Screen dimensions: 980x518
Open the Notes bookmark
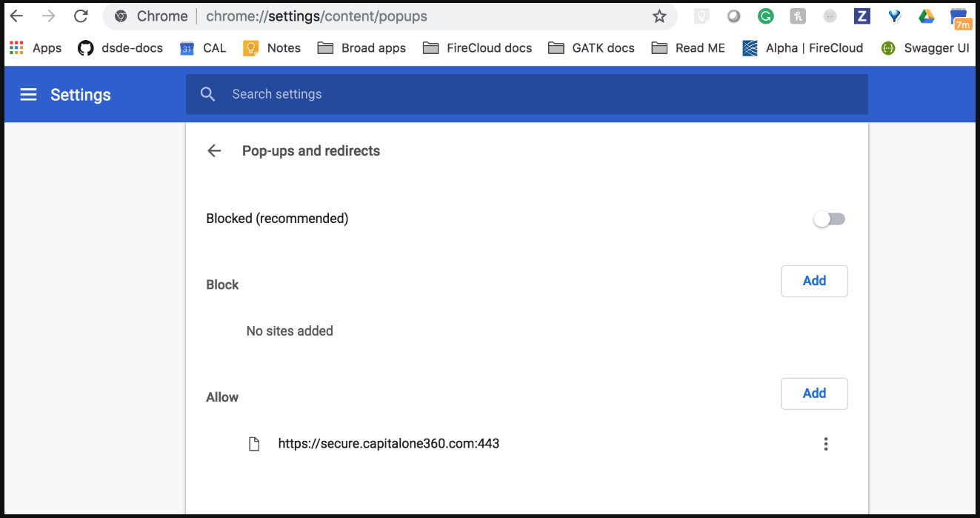click(272, 48)
